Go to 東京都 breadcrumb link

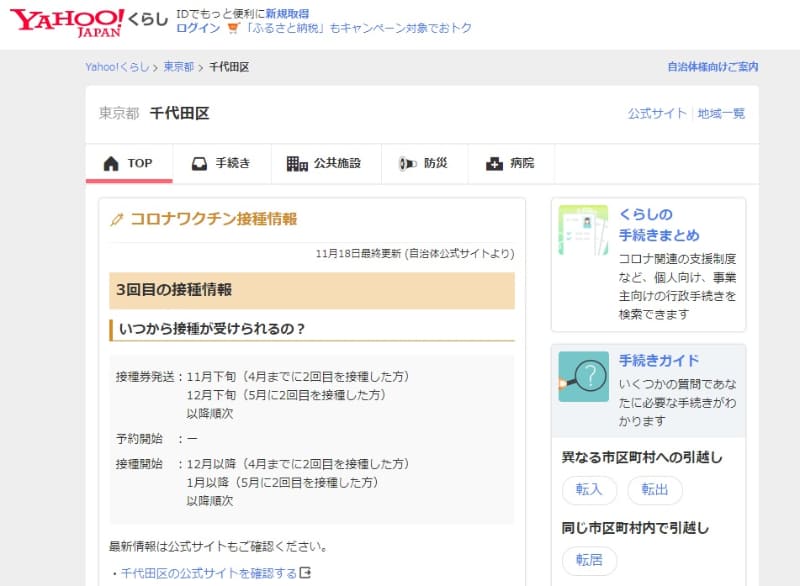(179, 67)
